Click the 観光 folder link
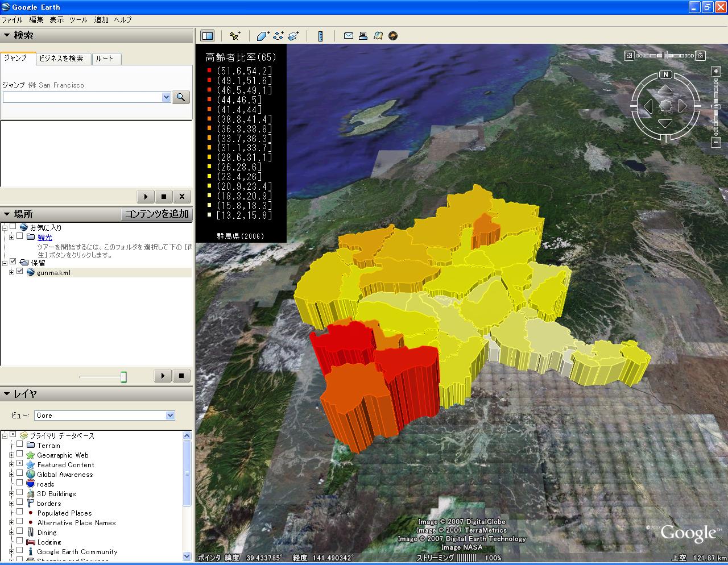Viewport: 728px width, 565px height. click(44, 237)
